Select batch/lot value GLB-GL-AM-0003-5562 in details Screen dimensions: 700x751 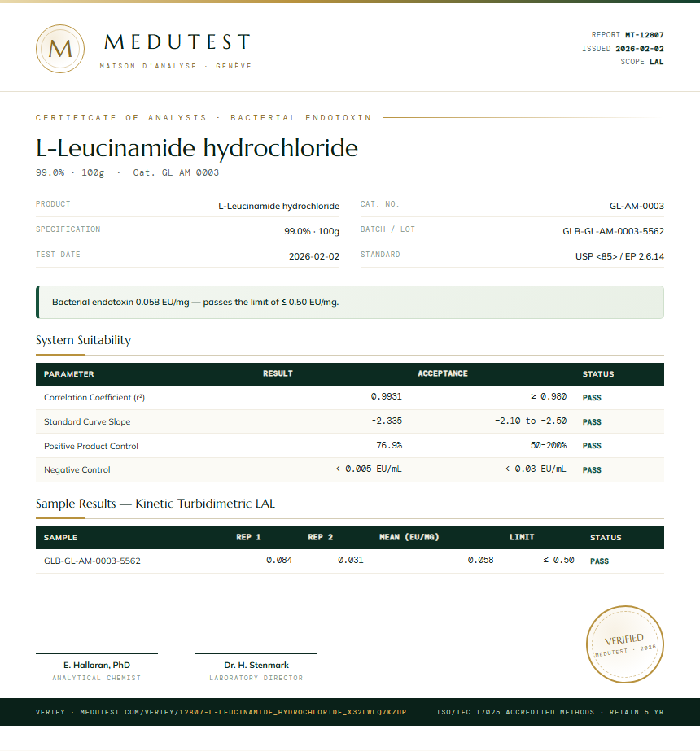(613, 231)
